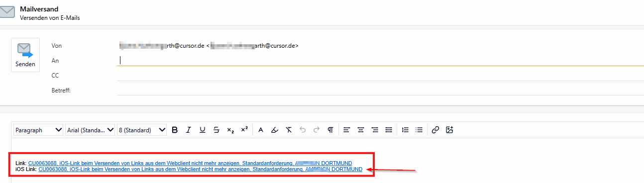Image resolution: width=644 pixels, height=183 pixels.
Task: Apply subscript formatting
Action: pos(230,130)
